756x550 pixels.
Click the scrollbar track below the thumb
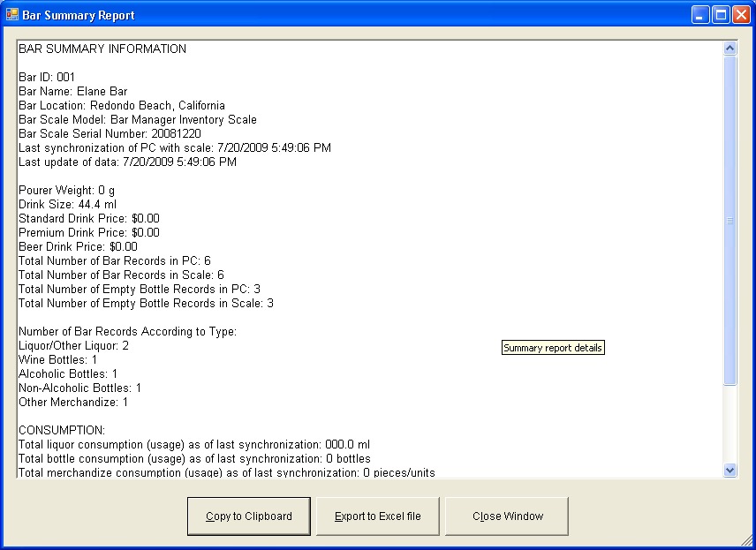tap(730, 428)
